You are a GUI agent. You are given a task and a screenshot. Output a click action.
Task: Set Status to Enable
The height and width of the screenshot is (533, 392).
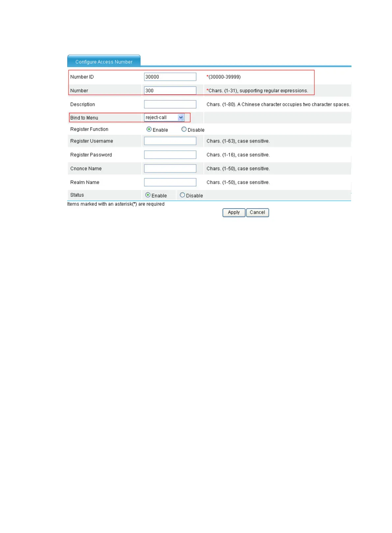(x=148, y=195)
